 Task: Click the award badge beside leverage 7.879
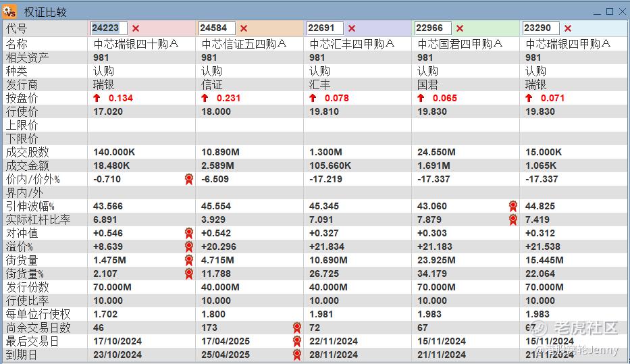(513, 219)
